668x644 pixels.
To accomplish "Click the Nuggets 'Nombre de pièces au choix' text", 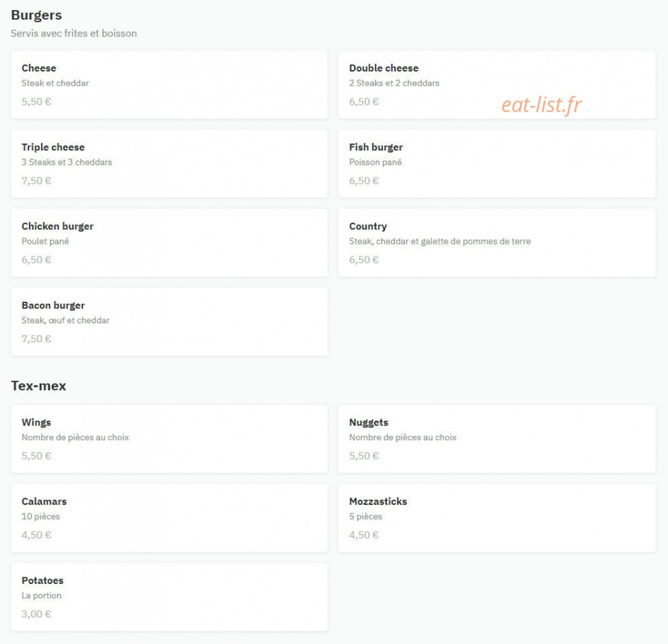I will point(403,437).
